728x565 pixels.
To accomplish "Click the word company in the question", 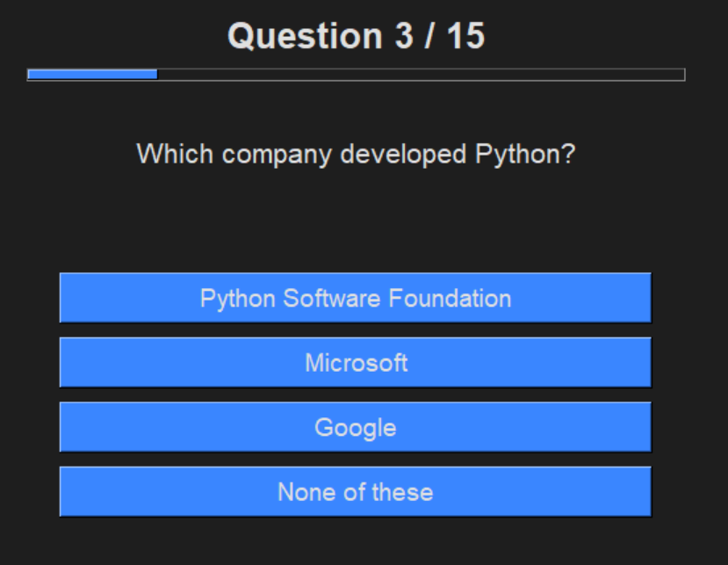I will (277, 156).
